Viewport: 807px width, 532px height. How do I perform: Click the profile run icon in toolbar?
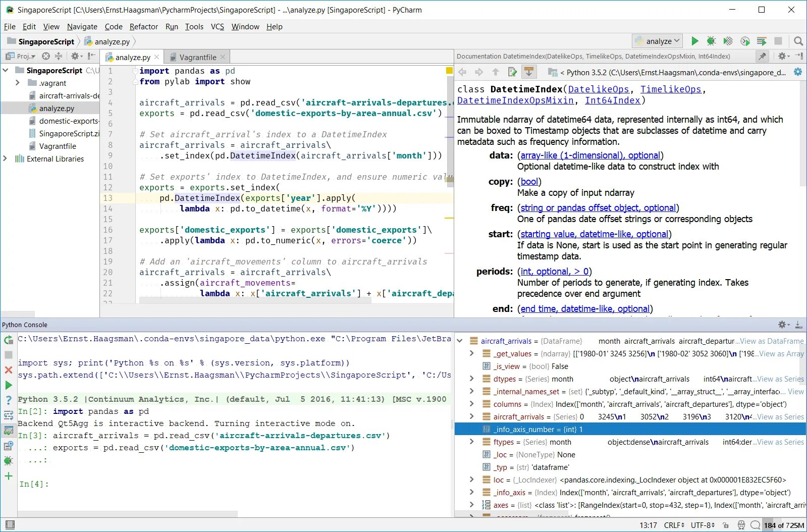[745, 41]
